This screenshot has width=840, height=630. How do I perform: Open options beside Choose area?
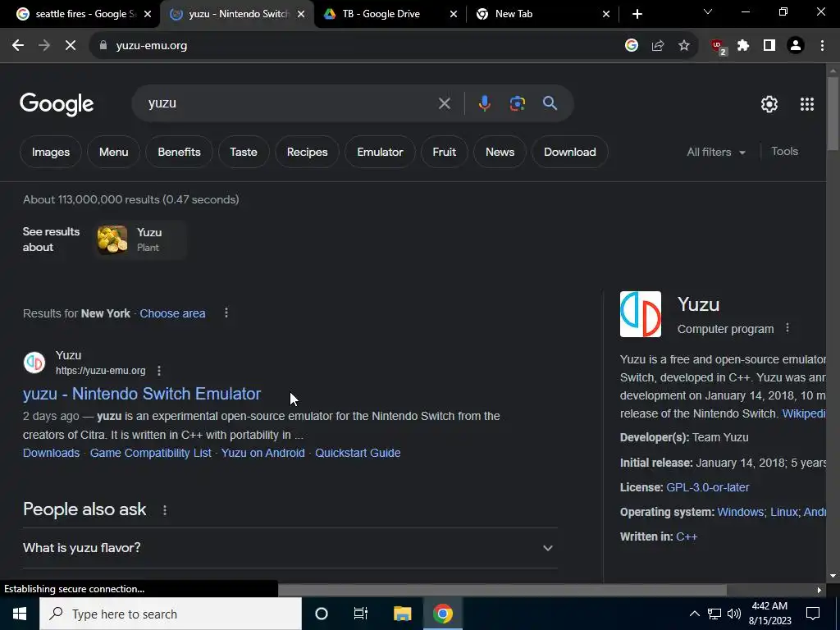pos(226,313)
